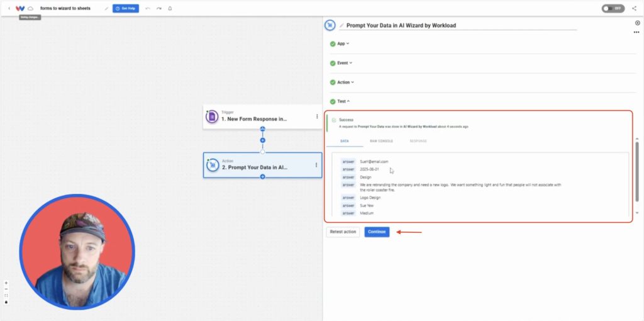Click the green check next to App

pyautogui.click(x=333, y=43)
